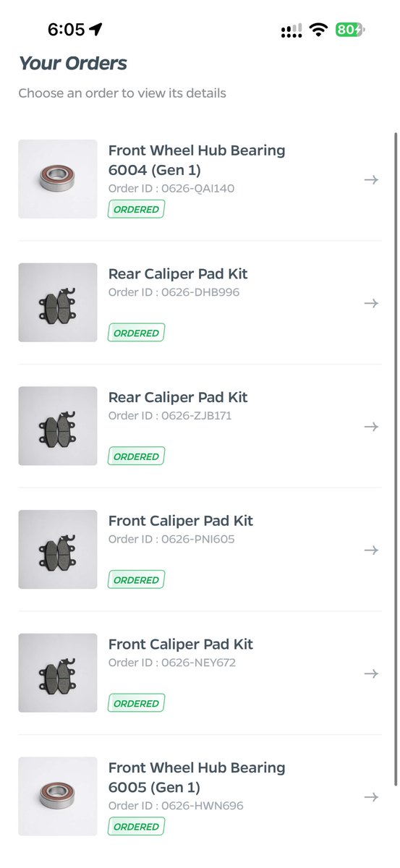Open Rear Caliper Pad Kit order 0626-ZJB171 title
The image size is (400, 868).
point(178,397)
